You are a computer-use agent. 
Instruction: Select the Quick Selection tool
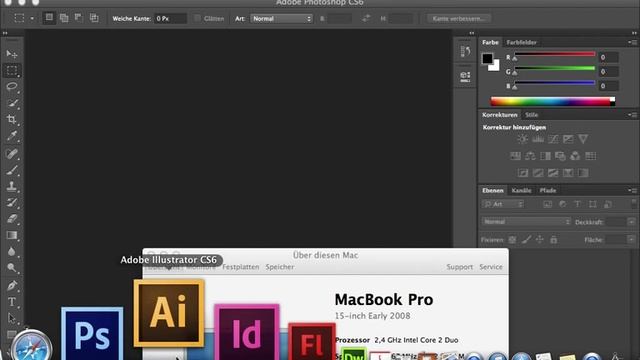point(12,103)
